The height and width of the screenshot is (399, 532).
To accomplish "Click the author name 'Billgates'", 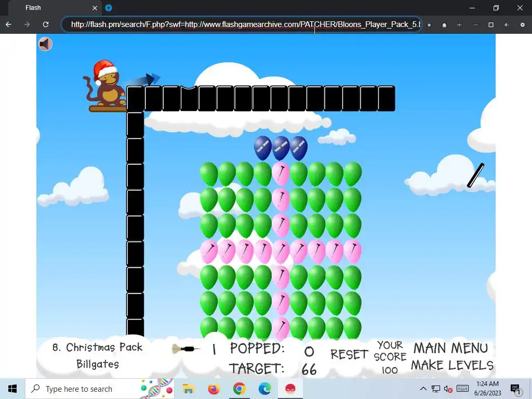I will (98, 364).
